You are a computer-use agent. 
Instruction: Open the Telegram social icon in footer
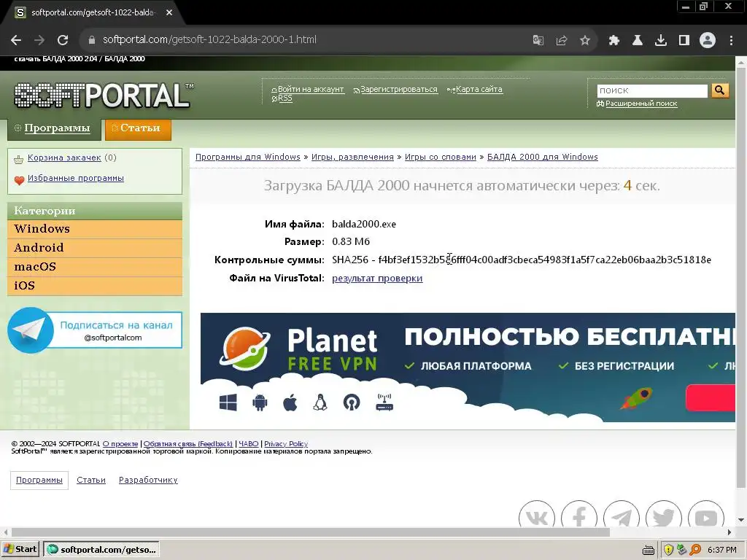point(622,515)
